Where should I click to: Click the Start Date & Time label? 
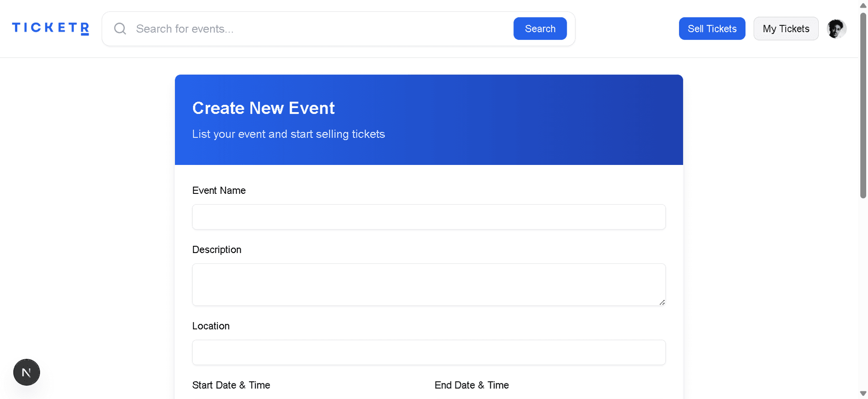point(231,385)
